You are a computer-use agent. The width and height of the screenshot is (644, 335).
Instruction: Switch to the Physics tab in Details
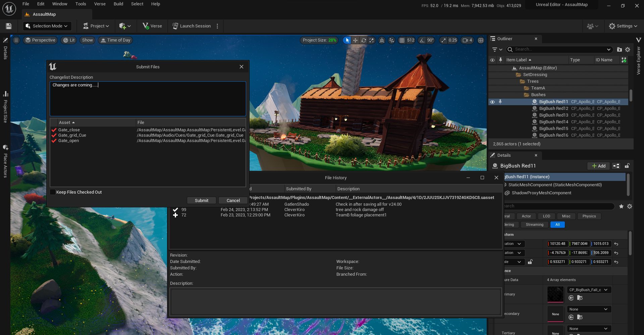pos(589,216)
